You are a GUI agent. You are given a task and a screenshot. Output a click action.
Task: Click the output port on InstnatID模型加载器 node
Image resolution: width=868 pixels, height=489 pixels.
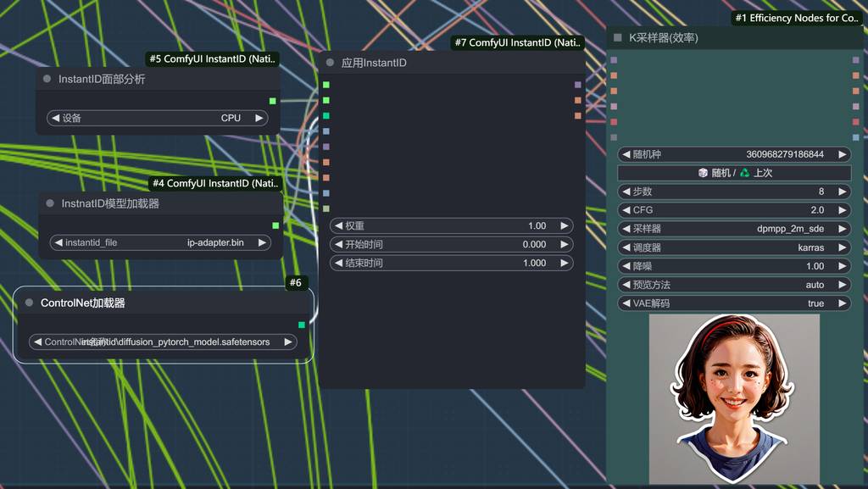tap(275, 225)
